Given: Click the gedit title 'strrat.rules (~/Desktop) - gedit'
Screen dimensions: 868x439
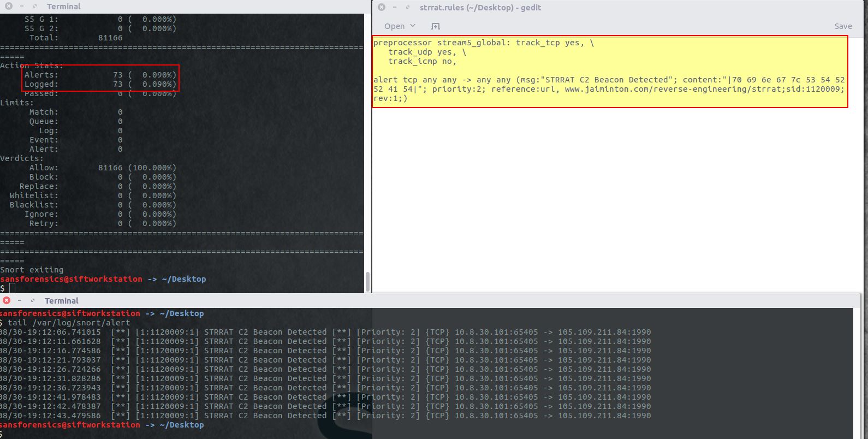Looking at the screenshot, I should (x=480, y=8).
